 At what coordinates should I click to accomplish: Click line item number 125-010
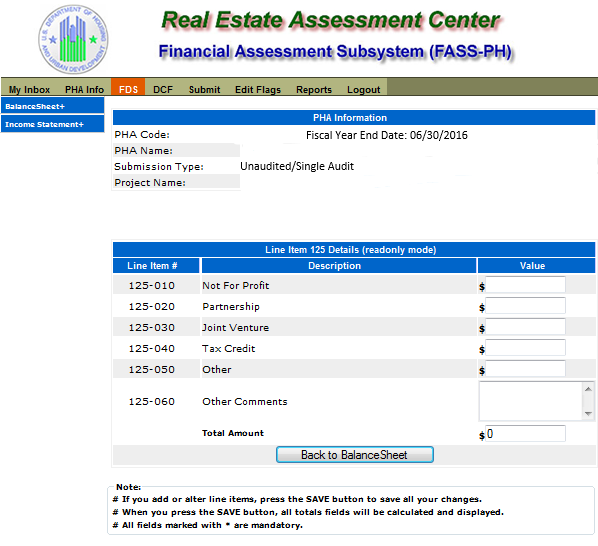coord(151,286)
